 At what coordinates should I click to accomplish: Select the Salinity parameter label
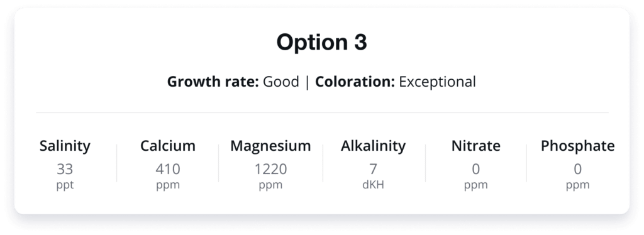point(65,146)
